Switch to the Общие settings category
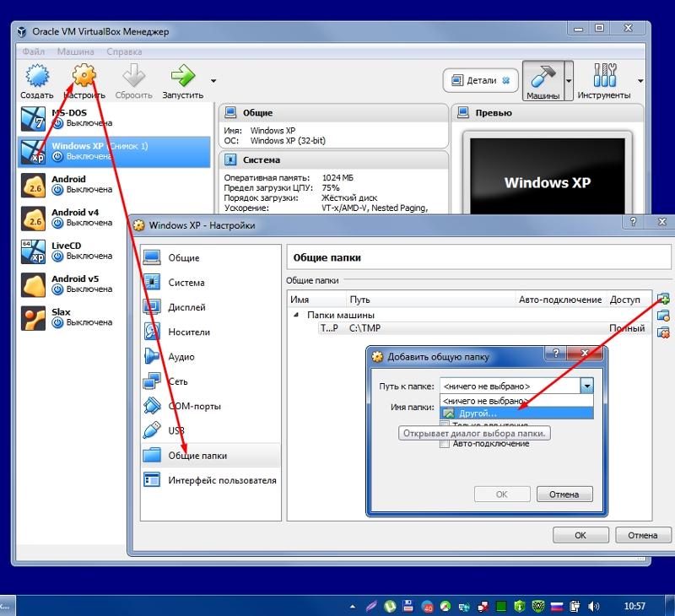The image size is (675, 616). coord(210,257)
